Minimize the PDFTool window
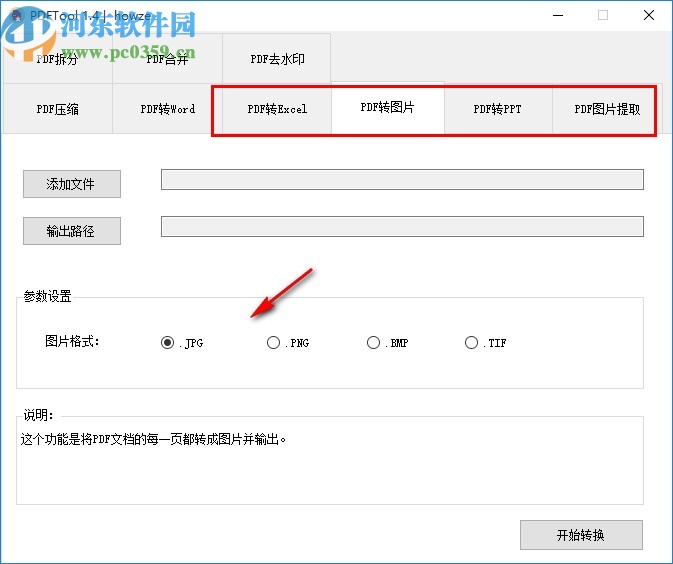This screenshot has width=673, height=564. (x=558, y=15)
